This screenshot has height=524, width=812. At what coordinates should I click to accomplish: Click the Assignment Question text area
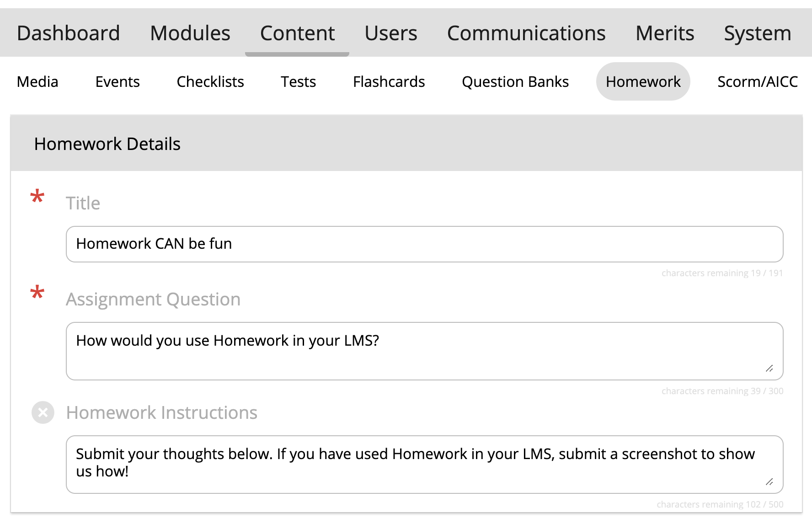click(425, 351)
